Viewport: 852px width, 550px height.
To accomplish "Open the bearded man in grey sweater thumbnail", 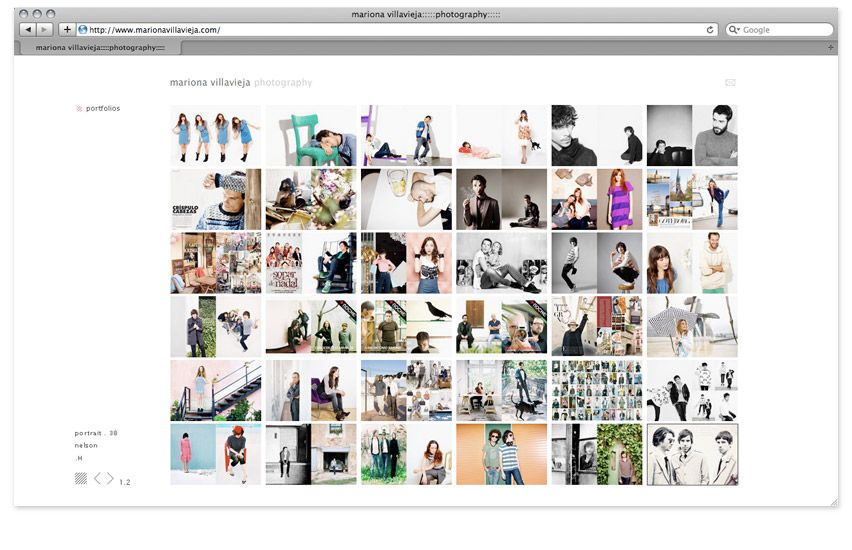I will (692, 135).
